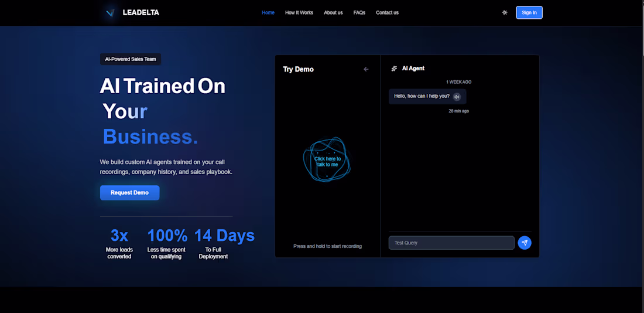Toggle the light/dark theme sun icon
The image size is (644, 313).
click(505, 13)
